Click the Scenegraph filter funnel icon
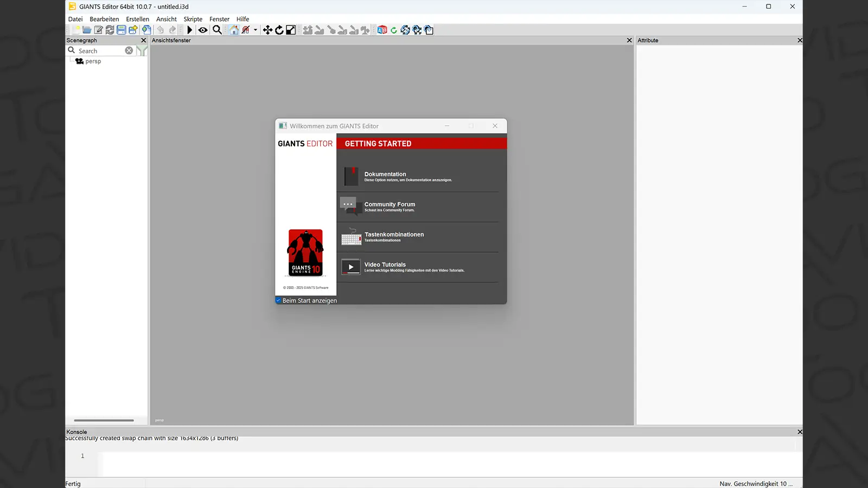Image resolution: width=868 pixels, height=488 pixels. pyautogui.click(x=142, y=50)
